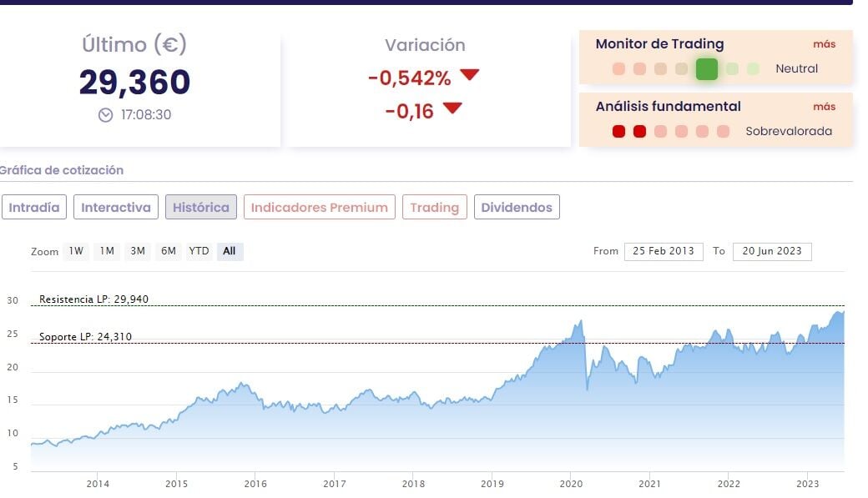
Task: Set chart zoom to 1W
Action: click(76, 251)
